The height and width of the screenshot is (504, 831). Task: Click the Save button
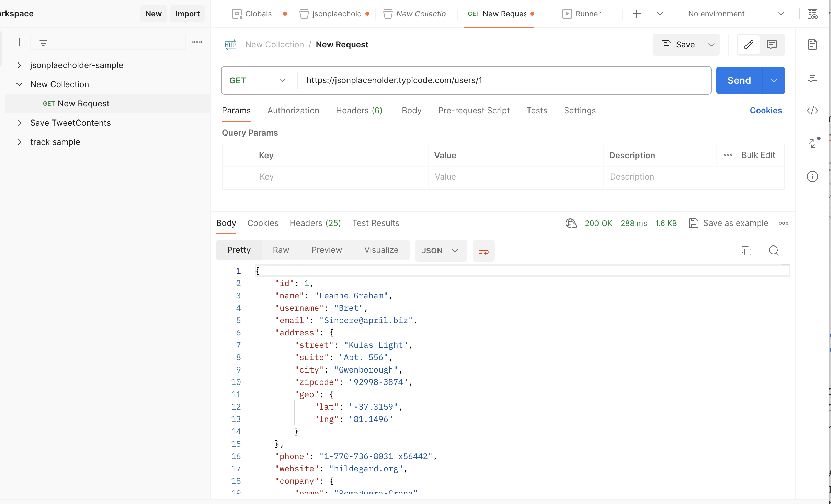[678, 45]
